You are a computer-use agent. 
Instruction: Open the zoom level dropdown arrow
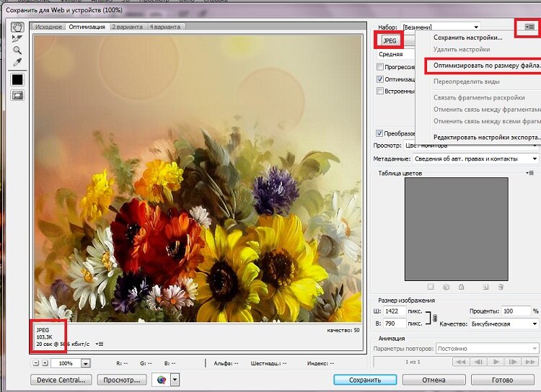pyautogui.click(x=86, y=363)
